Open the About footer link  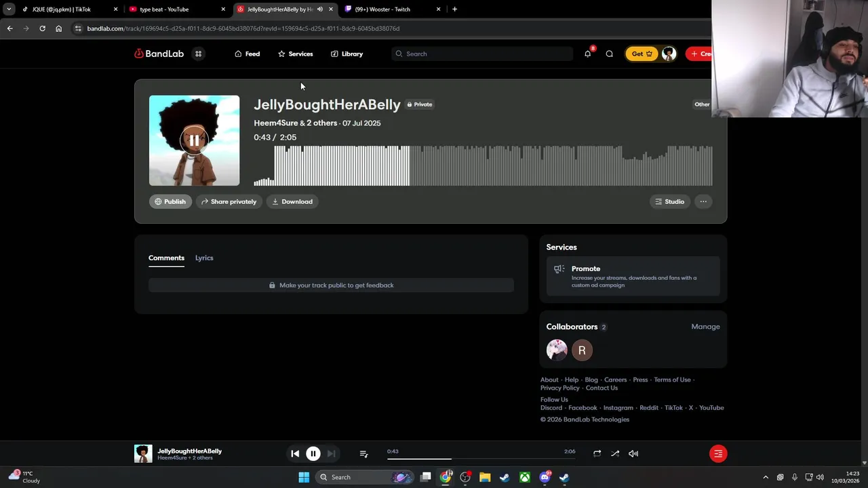549,380
